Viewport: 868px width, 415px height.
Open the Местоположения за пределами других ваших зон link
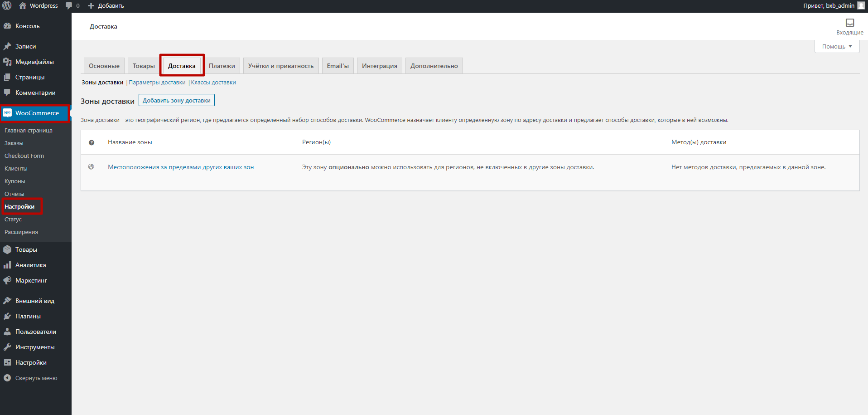(x=181, y=167)
